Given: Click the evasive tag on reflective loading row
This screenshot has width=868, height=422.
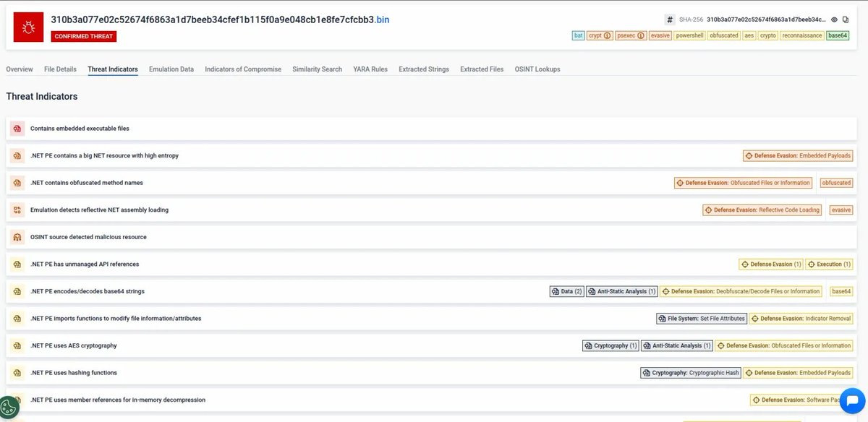Looking at the screenshot, I should click(x=841, y=210).
